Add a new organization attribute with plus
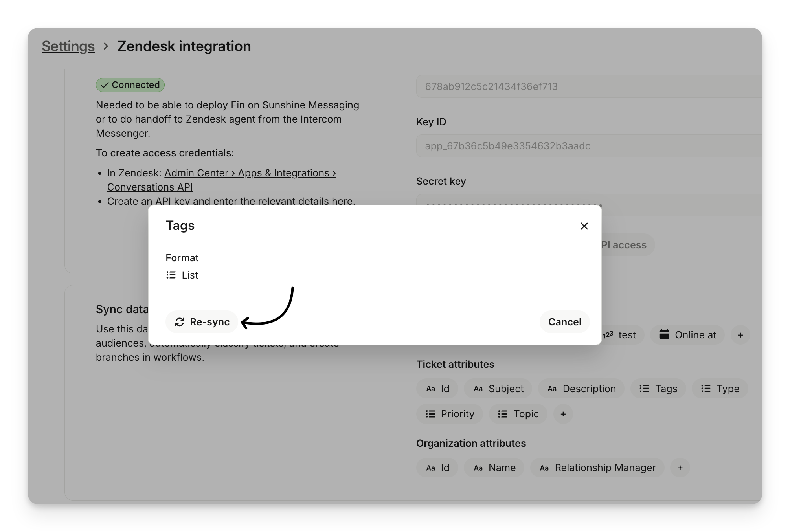 tap(680, 468)
